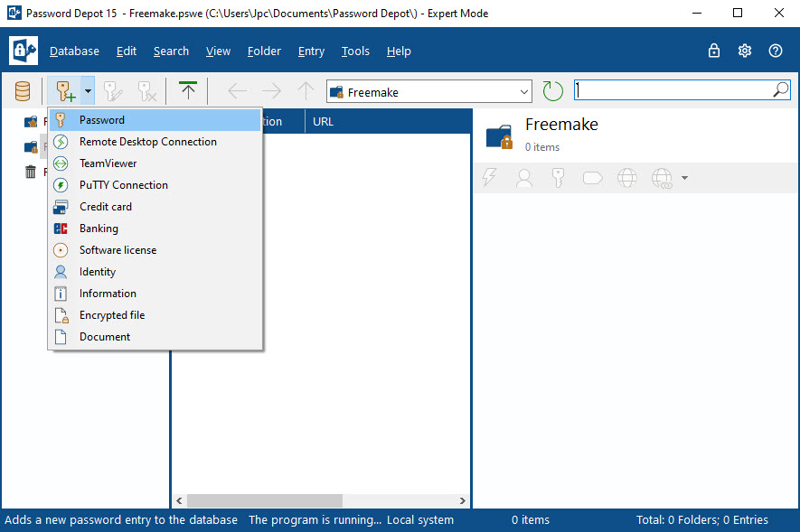Click the URL column header

(x=388, y=121)
